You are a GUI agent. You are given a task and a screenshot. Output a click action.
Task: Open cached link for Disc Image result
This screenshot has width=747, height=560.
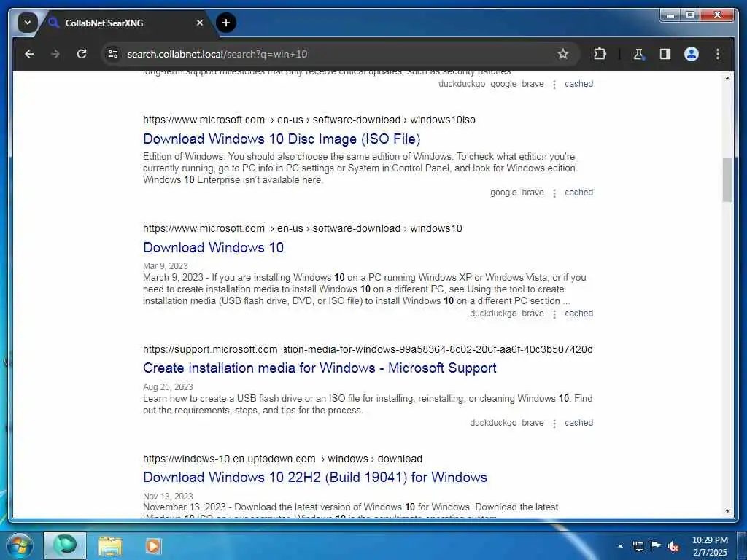(578, 192)
